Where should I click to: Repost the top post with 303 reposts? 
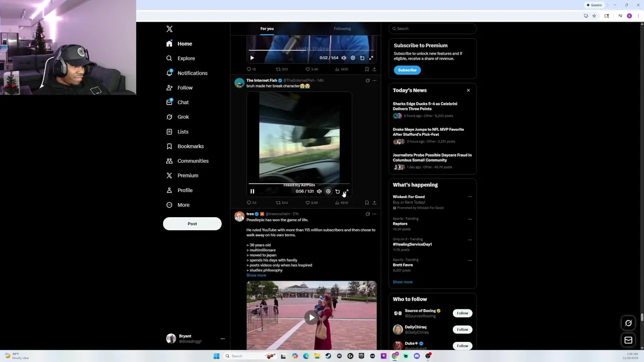282,69
